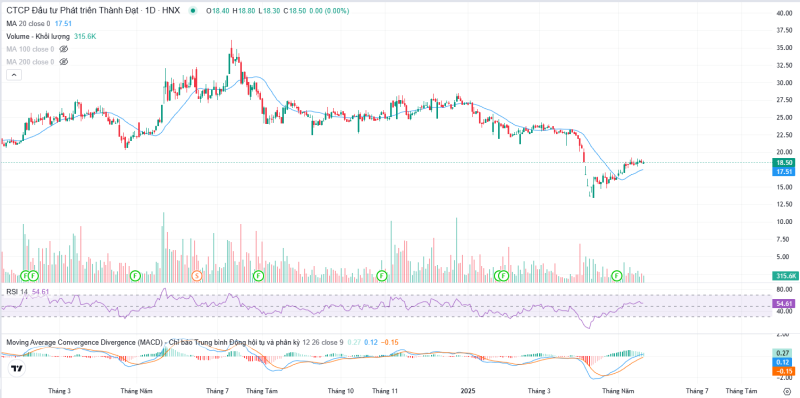Viewport: 800px width, 398px height.
Task: Show the hidden MA 200 indicator
Action: [x=63, y=62]
